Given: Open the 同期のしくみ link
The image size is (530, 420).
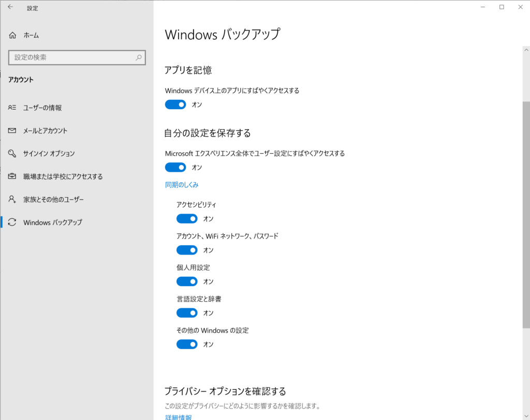Looking at the screenshot, I should pyautogui.click(x=182, y=185).
